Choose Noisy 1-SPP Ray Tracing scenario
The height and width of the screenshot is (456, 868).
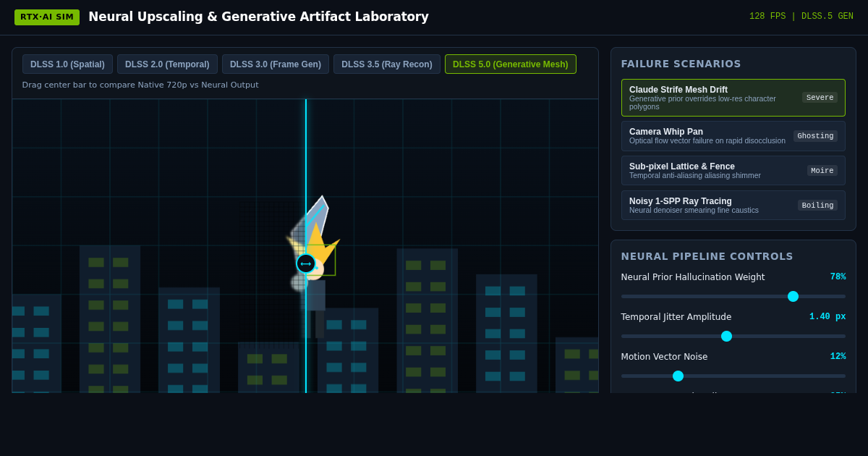coord(733,206)
